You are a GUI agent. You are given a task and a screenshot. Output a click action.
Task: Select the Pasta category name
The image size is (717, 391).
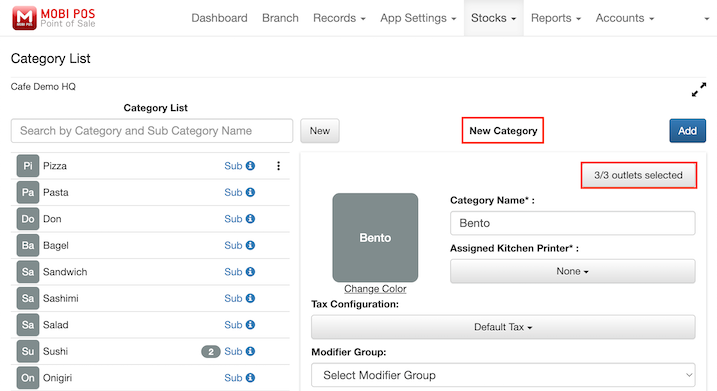[x=56, y=193]
